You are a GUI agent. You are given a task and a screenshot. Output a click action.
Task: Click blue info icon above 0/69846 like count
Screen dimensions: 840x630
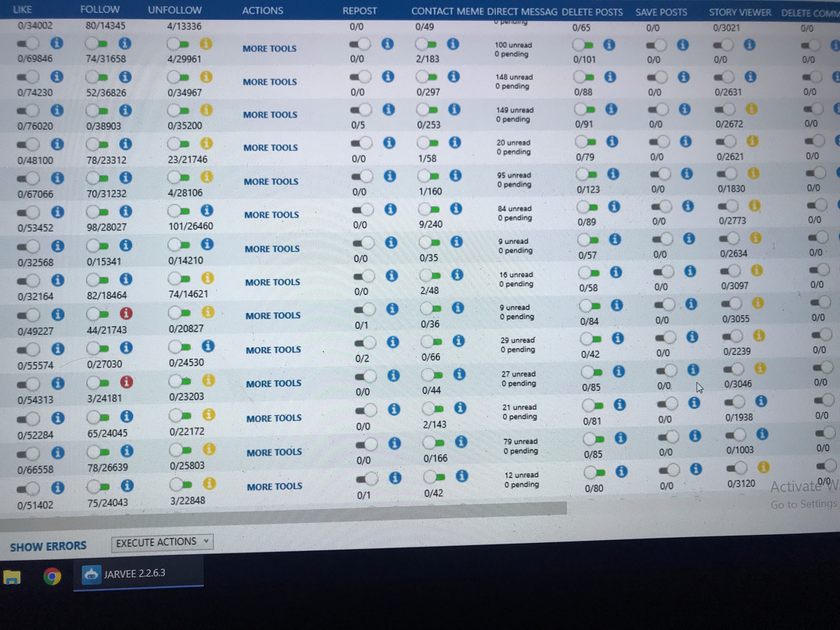(57, 43)
